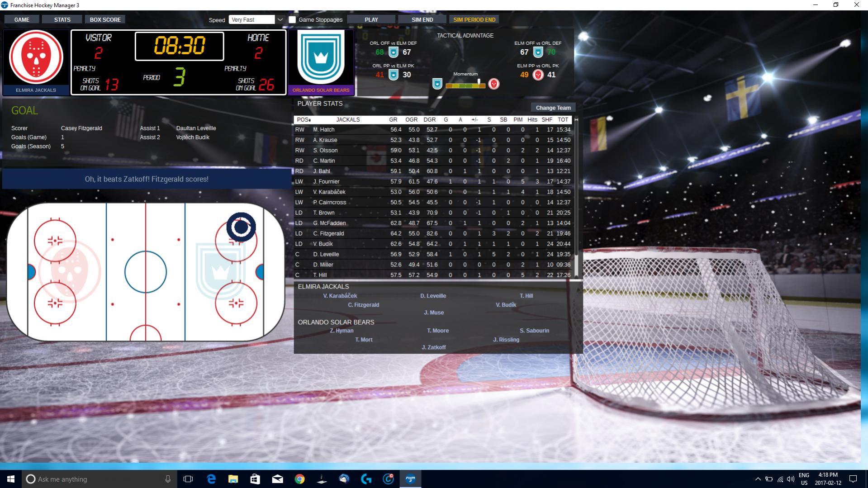Click Solar Bears icon left of Momentum bar
The height and width of the screenshot is (488, 868).
click(x=437, y=84)
